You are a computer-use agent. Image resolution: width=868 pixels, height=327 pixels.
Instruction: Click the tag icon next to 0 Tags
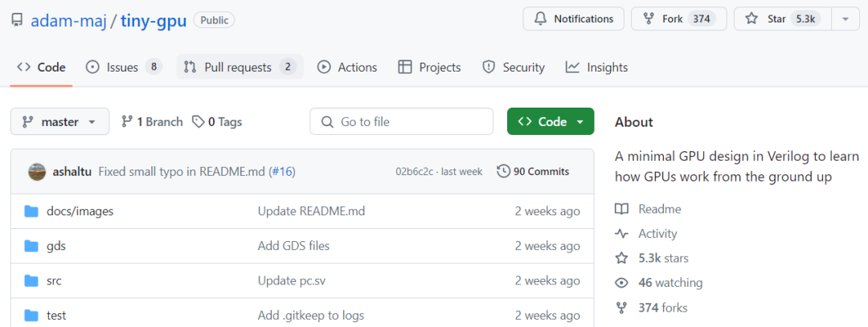pos(199,122)
